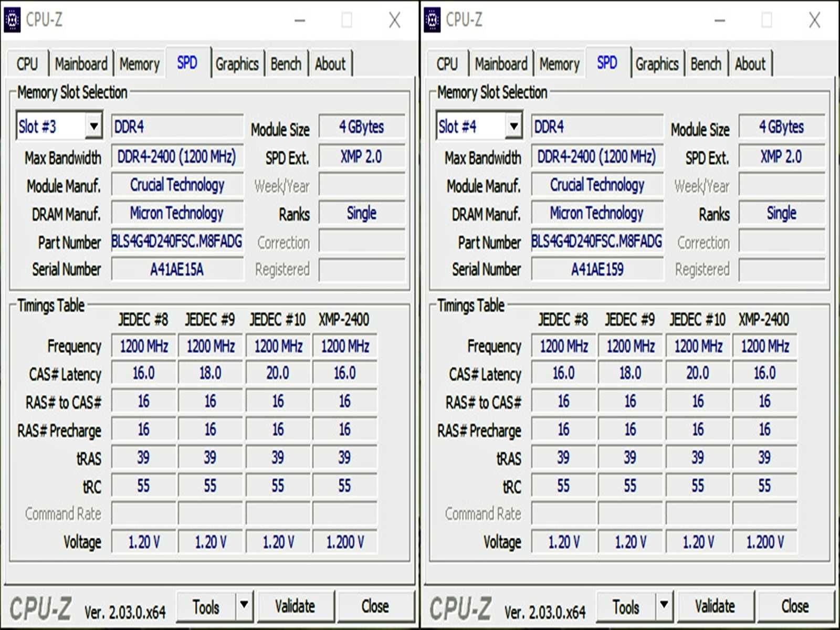Click Max Bandwidth DDR4-2400 field in right window

[x=597, y=156]
